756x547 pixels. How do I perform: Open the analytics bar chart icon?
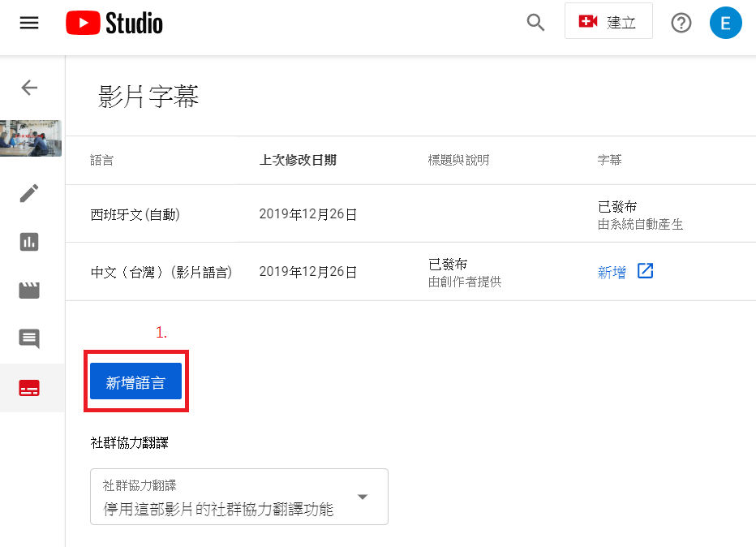tap(29, 242)
